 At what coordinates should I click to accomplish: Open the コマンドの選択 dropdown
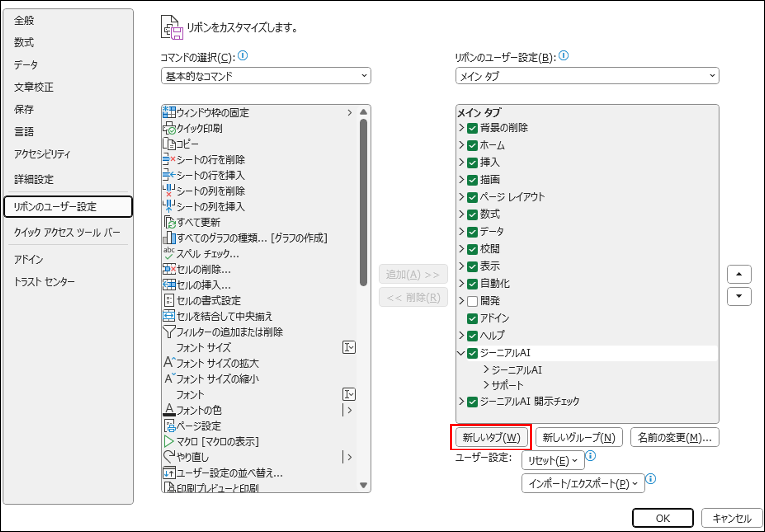tap(266, 76)
